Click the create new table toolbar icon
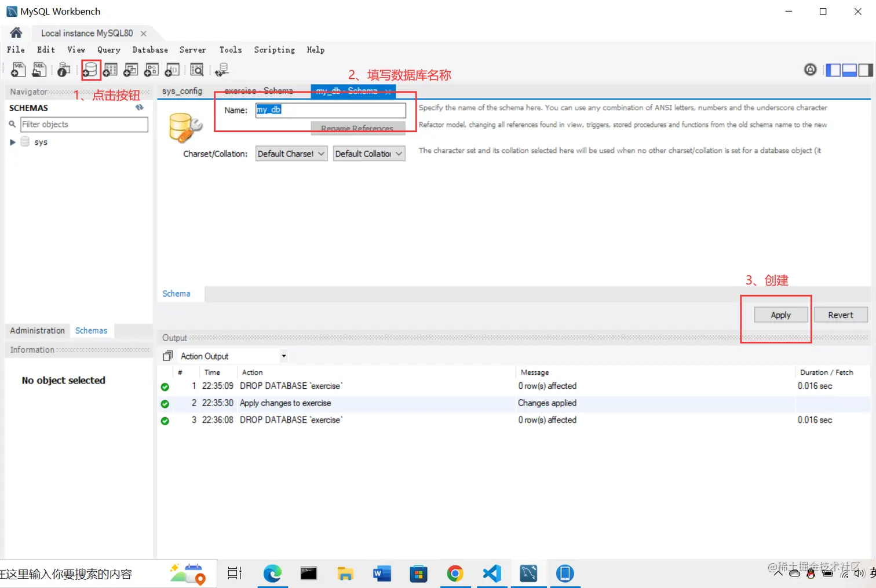The width and height of the screenshot is (876, 588). (110, 70)
